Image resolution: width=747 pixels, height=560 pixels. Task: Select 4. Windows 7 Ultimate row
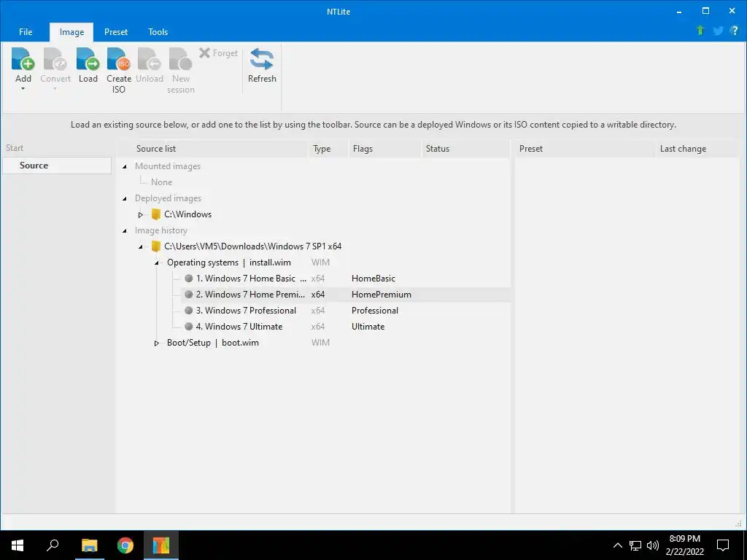pyautogui.click(x=345, y=327)
